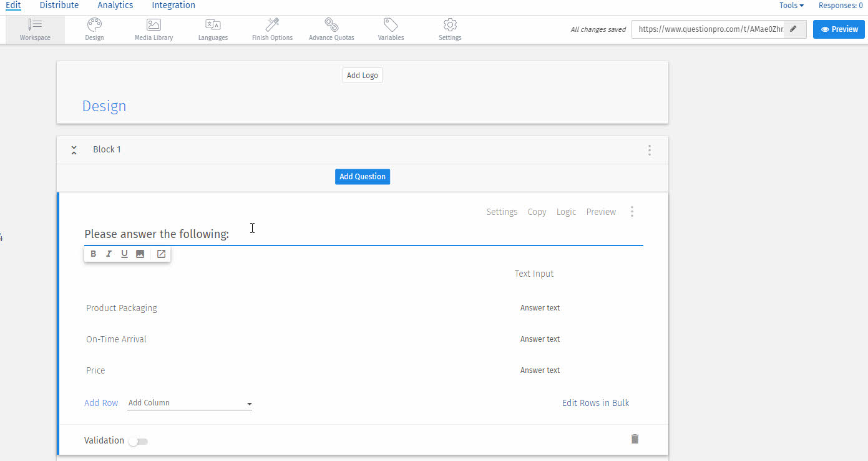Open the Variables tag icon
The width and height of the screenshot is (868, 461).
(x=391, y=25)
